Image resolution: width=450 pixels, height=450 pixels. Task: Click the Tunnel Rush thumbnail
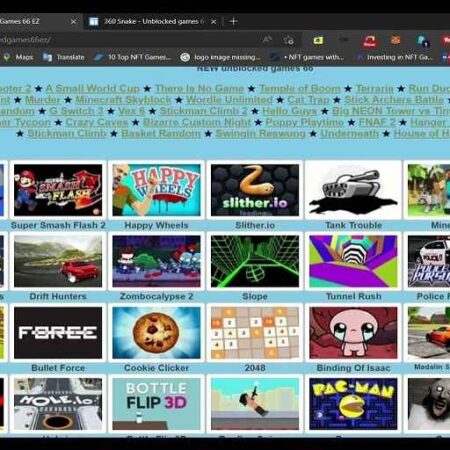click(353, 261)
